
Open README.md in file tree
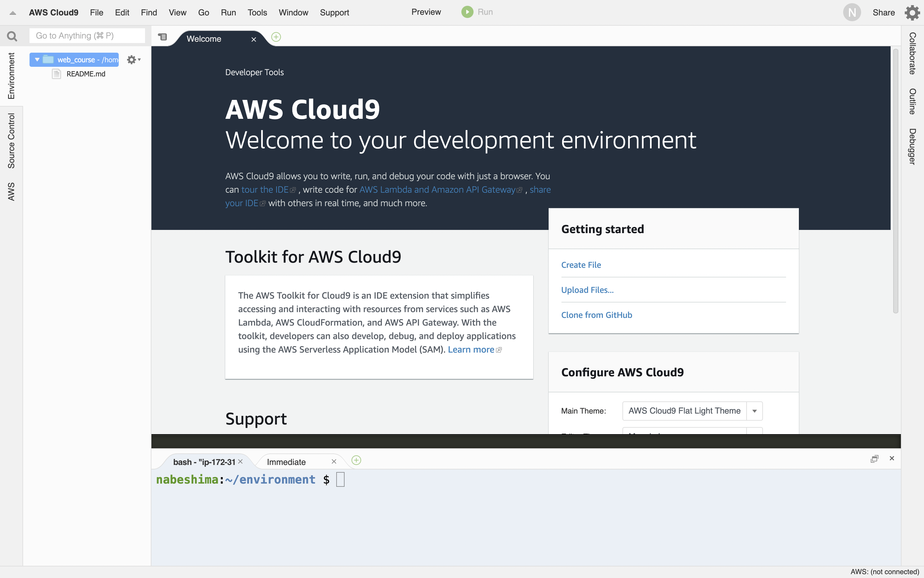[86, 74]
